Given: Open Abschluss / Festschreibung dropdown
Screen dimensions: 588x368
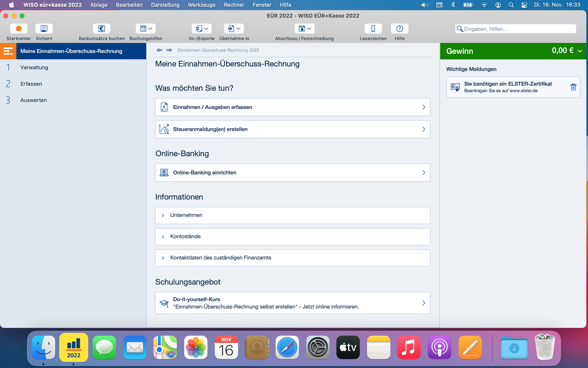Looking at the screenshot, I should click(304, 29).
